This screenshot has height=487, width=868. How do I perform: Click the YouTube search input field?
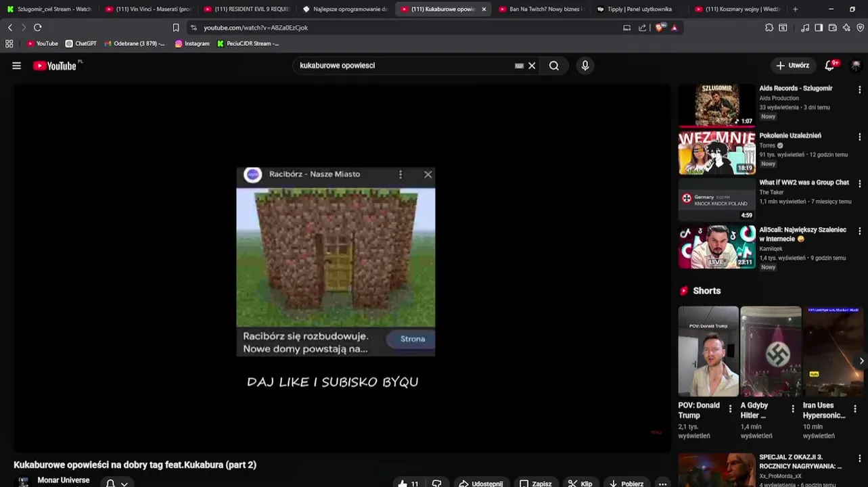(405, 66)
